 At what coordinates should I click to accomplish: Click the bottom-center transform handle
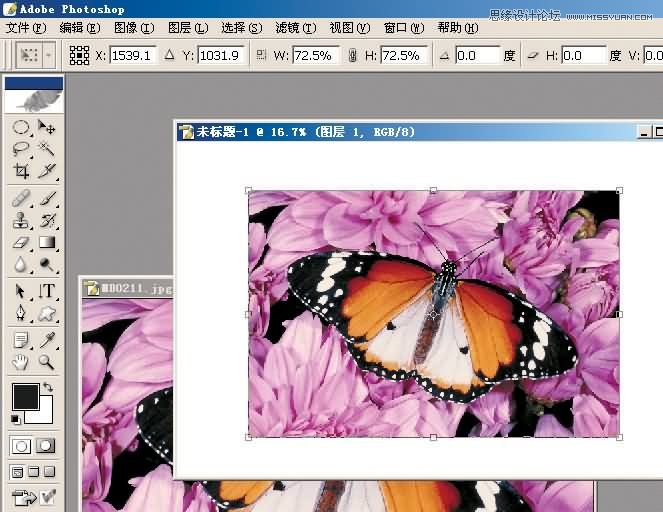433,437
